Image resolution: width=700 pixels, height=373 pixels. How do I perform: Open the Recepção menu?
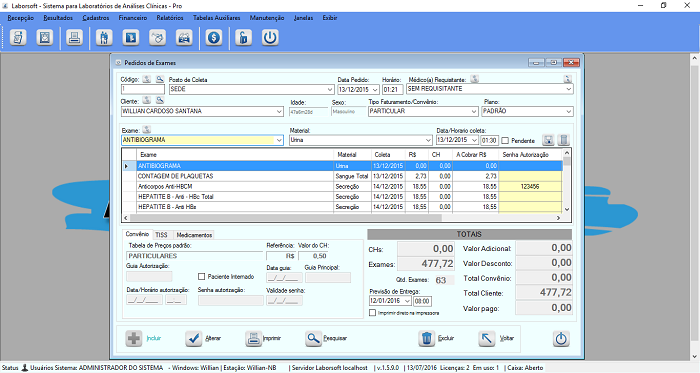coord(21,18)
